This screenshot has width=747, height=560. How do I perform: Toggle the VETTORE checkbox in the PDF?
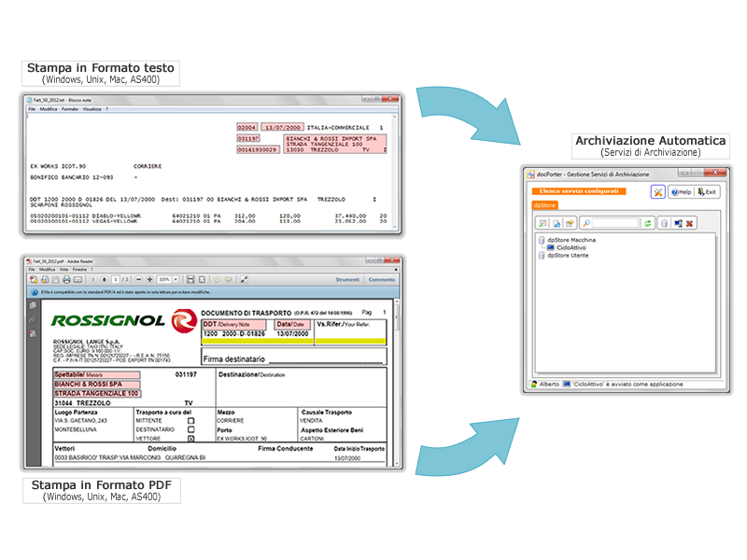191,439
